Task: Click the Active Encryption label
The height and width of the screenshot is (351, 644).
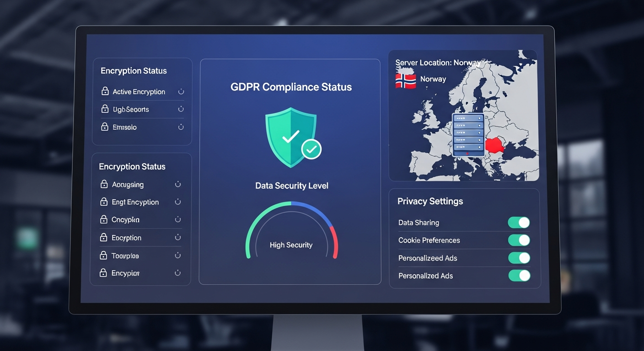Action: [x=139, y=91]
